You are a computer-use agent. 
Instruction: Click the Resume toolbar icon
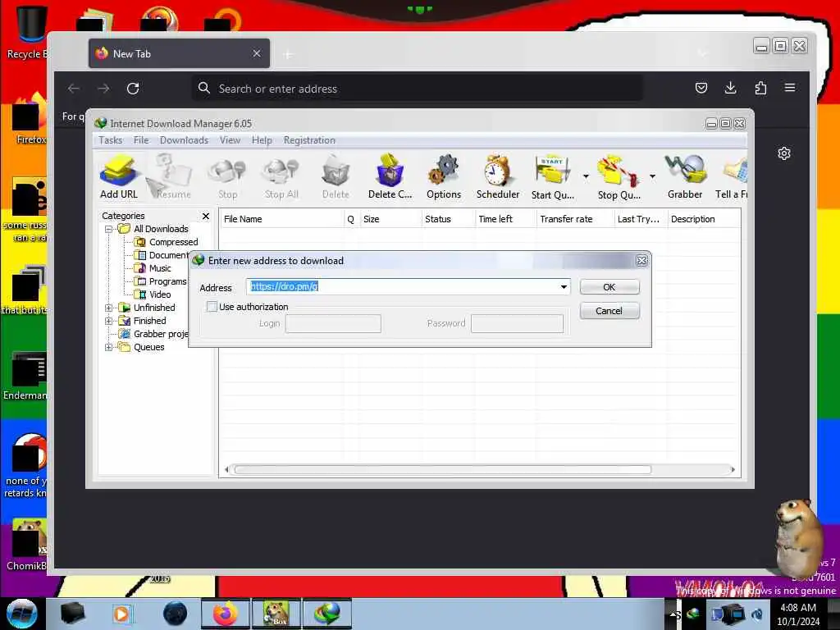pos(172,177)
